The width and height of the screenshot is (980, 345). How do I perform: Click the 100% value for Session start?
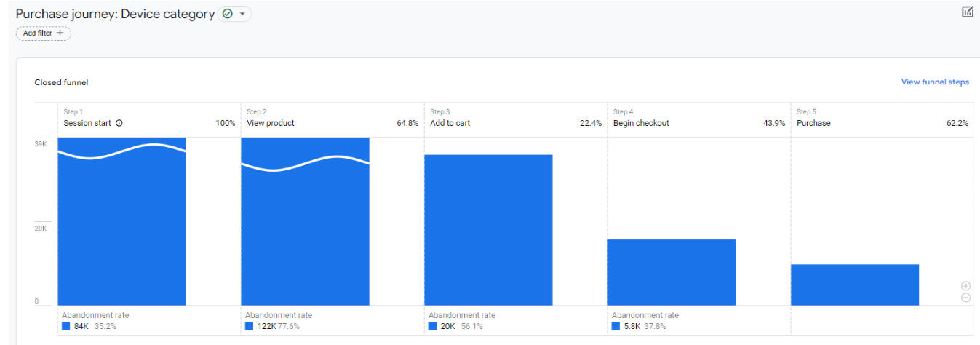coord(226,123)
